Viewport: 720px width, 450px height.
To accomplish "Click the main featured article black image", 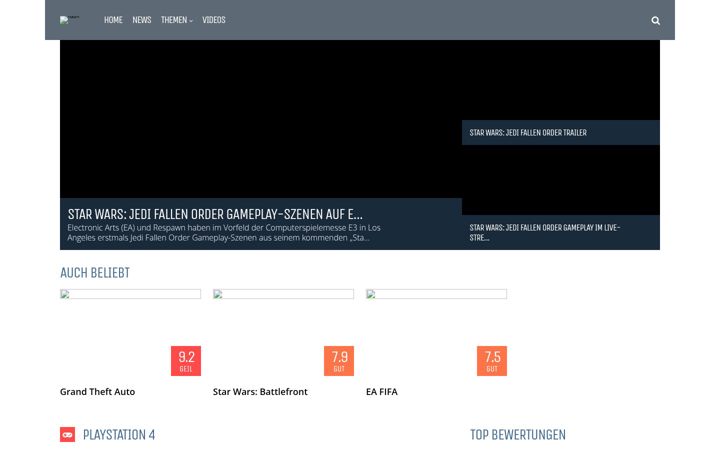I will (x=261, y=119).
